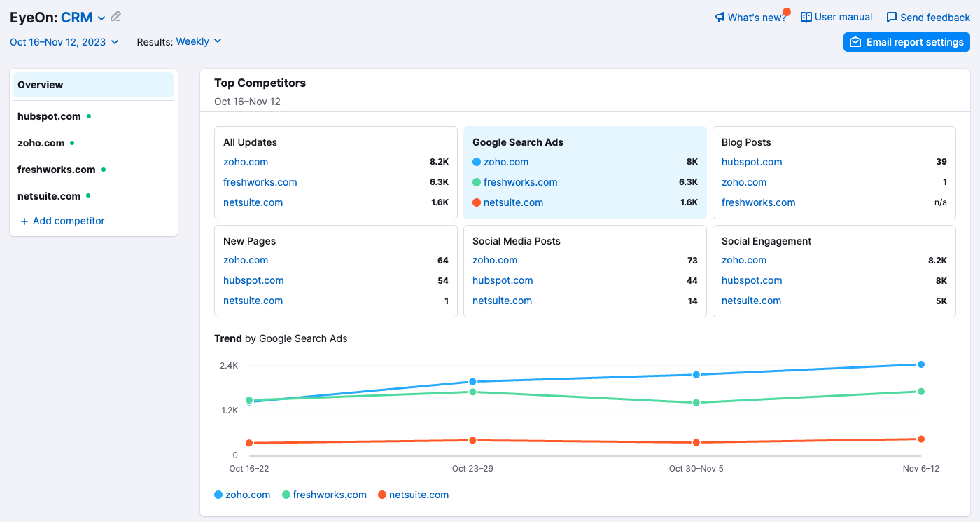Click hubspot.com link in Blog Posts card
This screenshot has width=980, height=522.
click(x=752, y=162)
